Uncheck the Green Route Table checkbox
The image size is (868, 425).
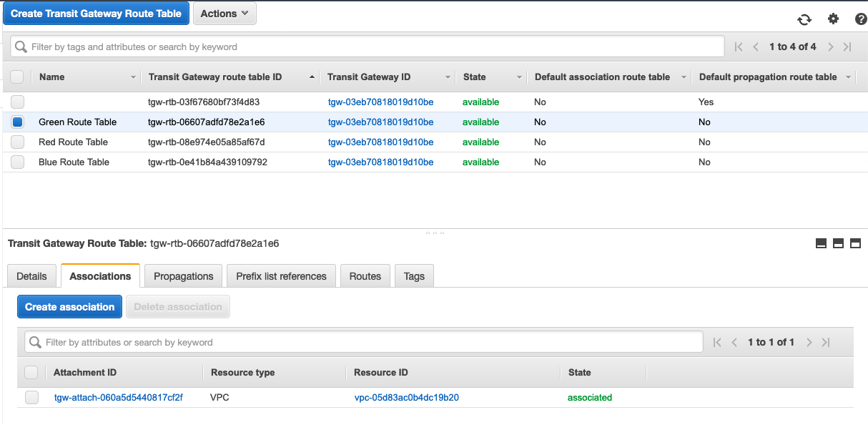(17, 122)
